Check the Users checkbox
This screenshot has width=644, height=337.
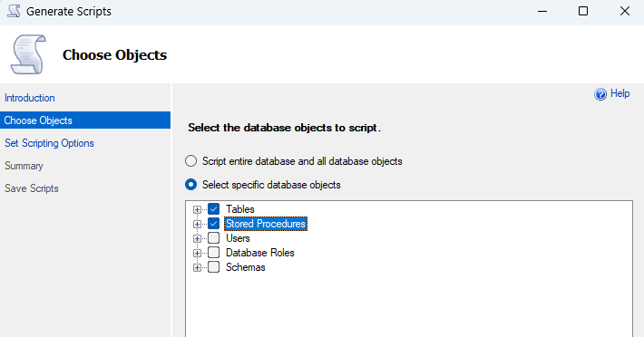pyautogui.click(x=213, y=238)
